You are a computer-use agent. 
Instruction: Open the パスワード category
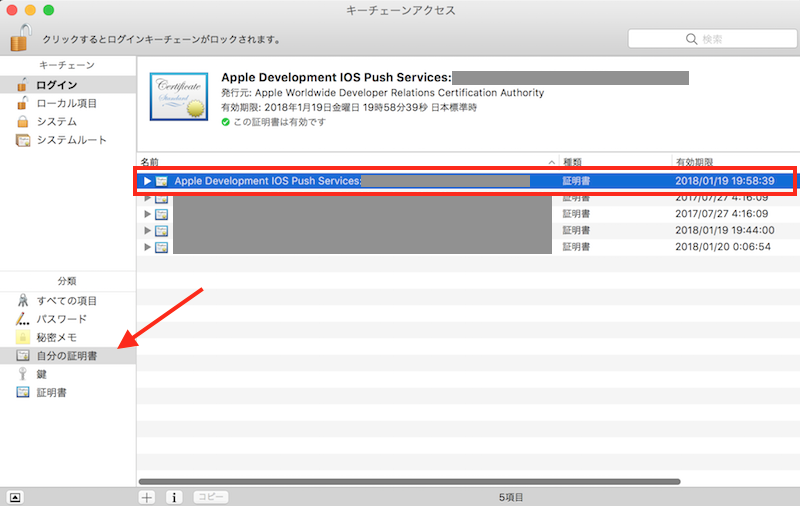coord(68,319)
